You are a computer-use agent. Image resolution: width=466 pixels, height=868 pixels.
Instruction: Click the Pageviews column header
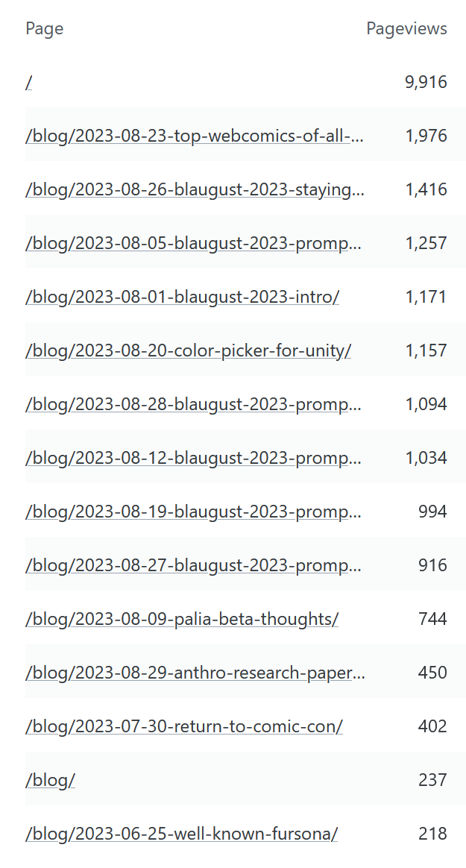point(407,29)
